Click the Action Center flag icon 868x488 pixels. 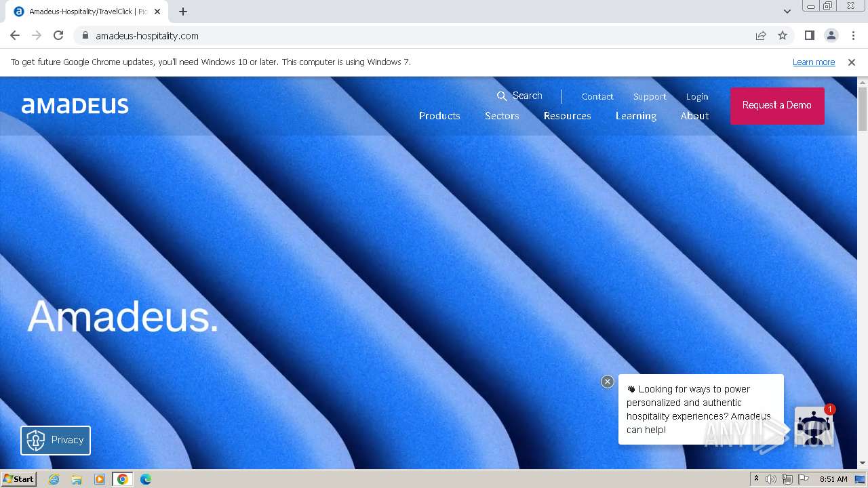[804, 479]
